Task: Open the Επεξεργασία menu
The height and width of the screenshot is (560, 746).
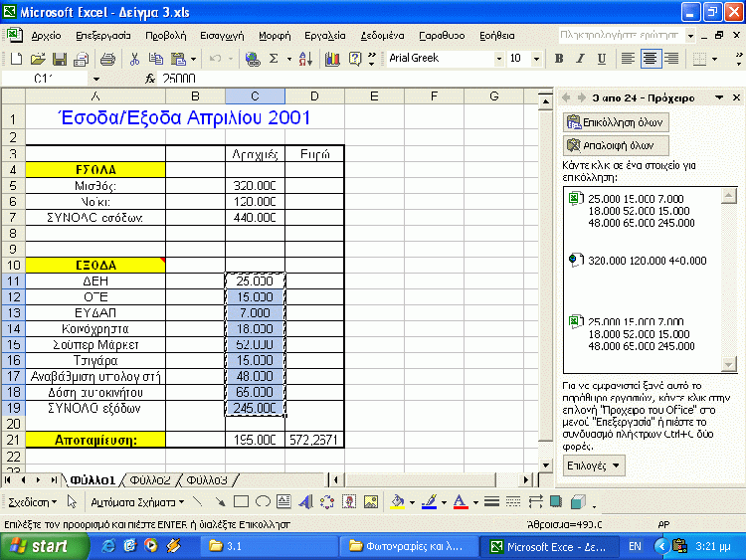Action: (102, 36)
